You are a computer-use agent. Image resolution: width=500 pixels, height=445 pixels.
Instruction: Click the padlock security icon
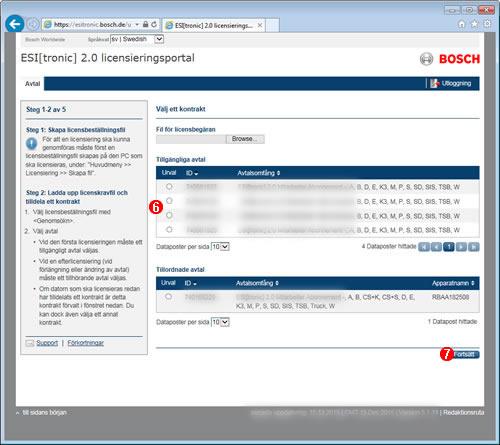[145, 24]
